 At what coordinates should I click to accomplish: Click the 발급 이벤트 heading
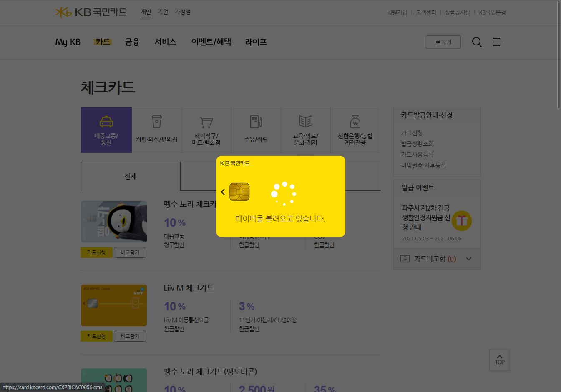[418, 187]
